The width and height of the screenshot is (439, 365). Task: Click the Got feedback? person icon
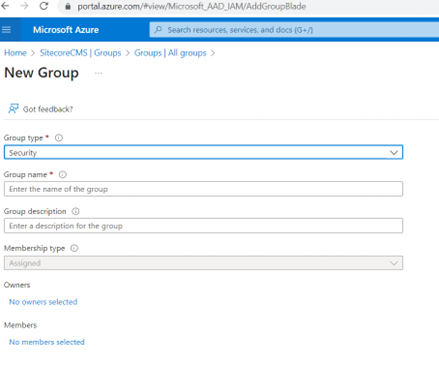(x=13, y=108)
